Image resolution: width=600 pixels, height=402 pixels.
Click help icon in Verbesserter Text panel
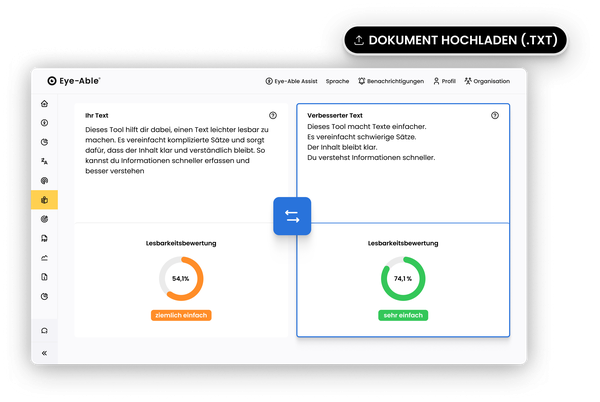click(494, 115)
